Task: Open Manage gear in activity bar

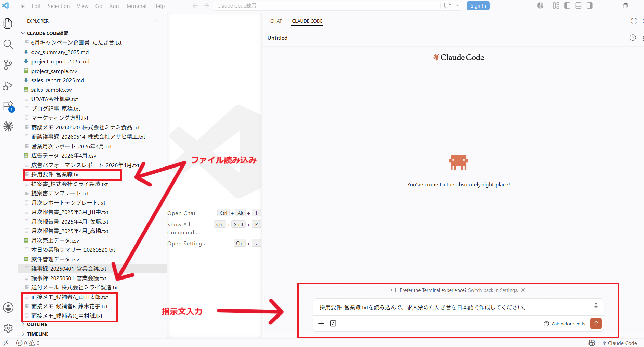Action: click(8, 328)
